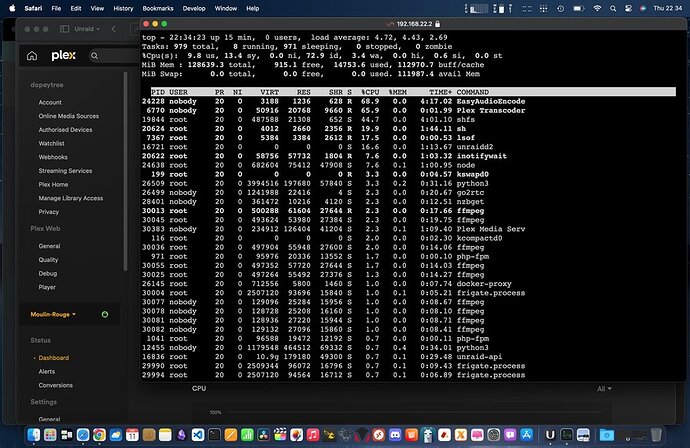Toggle the Safari sidebar icon
Viewport: 690px width, 448px height.
pyautogui.click(x=64, y=29)
